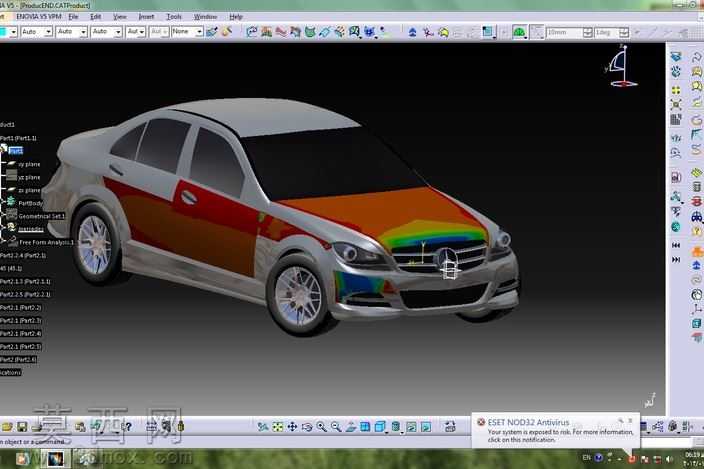Click the red axis system icon in top toolbar
The height and width of the screenshot is (469, 704).
428,32
